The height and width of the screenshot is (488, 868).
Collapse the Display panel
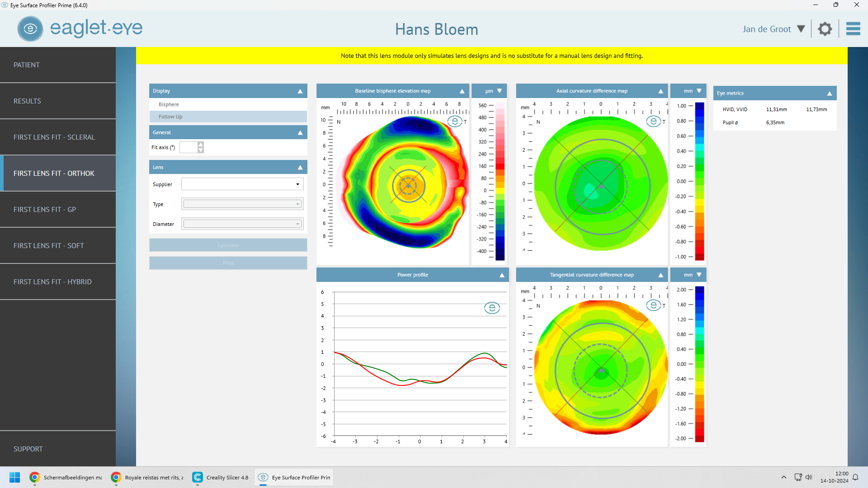(300, 91)
